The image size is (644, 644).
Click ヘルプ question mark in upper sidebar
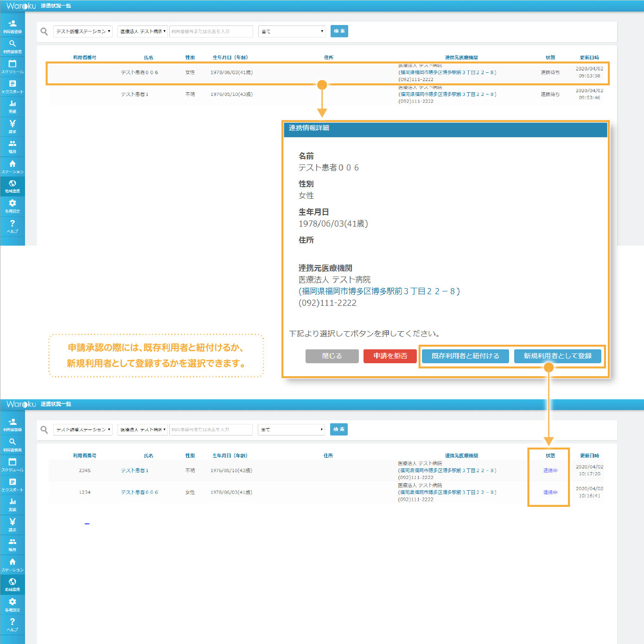13,226
